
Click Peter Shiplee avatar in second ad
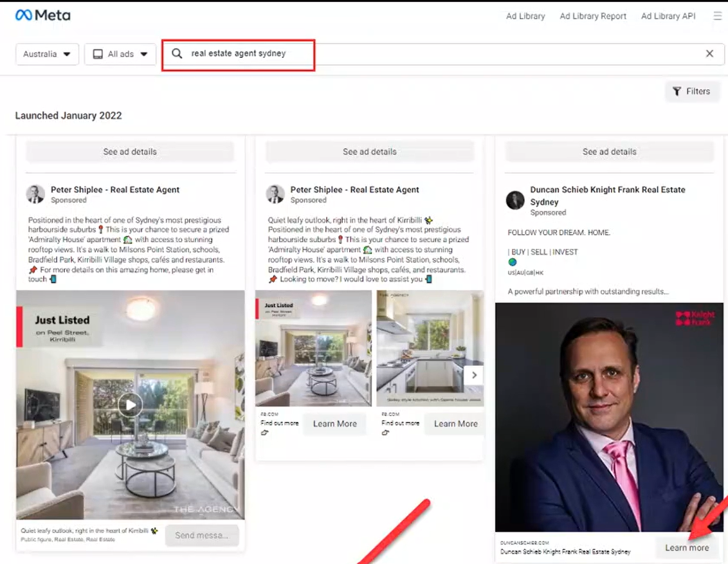[x=275, y=194]
